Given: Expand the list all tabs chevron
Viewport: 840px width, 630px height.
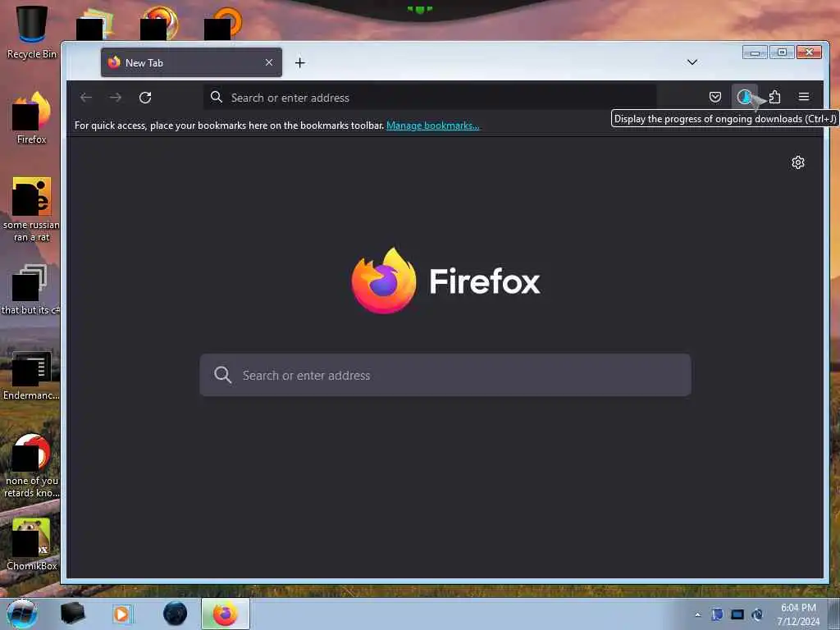Looking at the screenshot, I should [692, 62].
